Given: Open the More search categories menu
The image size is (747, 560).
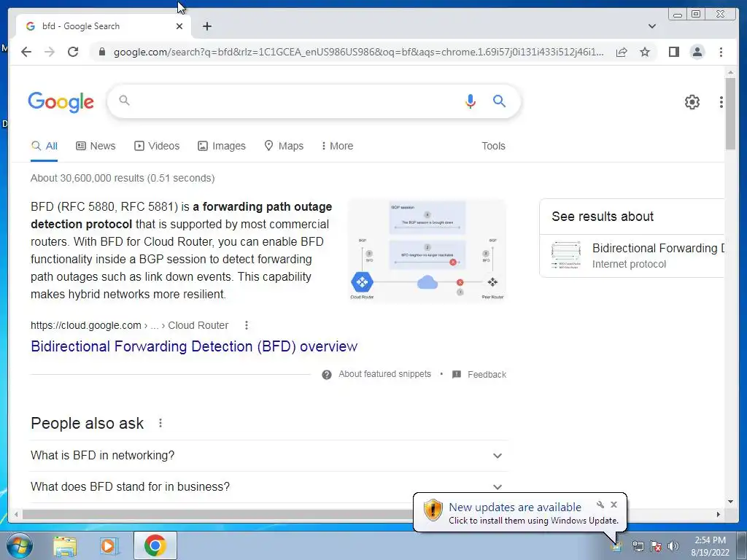Looking at the screenshot, I should point(337,146).
